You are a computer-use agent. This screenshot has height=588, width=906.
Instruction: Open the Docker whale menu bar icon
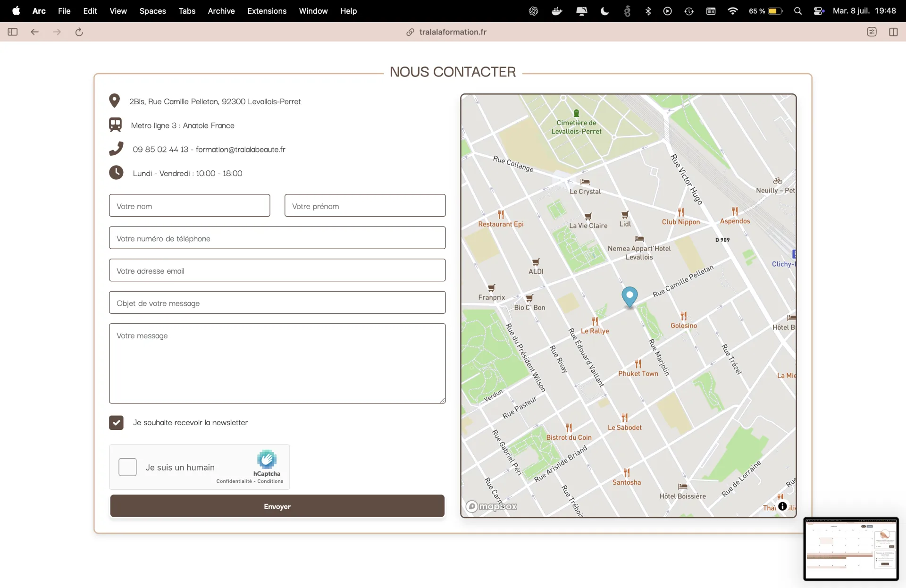[557, 11]
